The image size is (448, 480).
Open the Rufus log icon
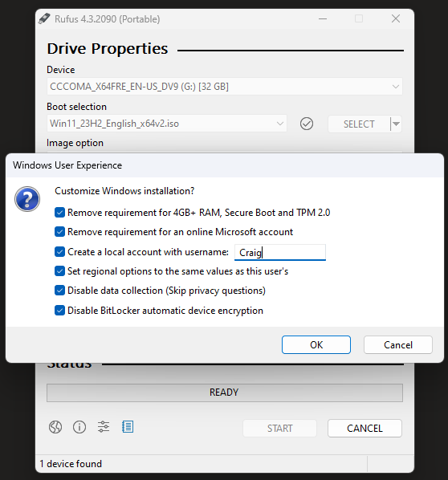[x=128, y=427]
